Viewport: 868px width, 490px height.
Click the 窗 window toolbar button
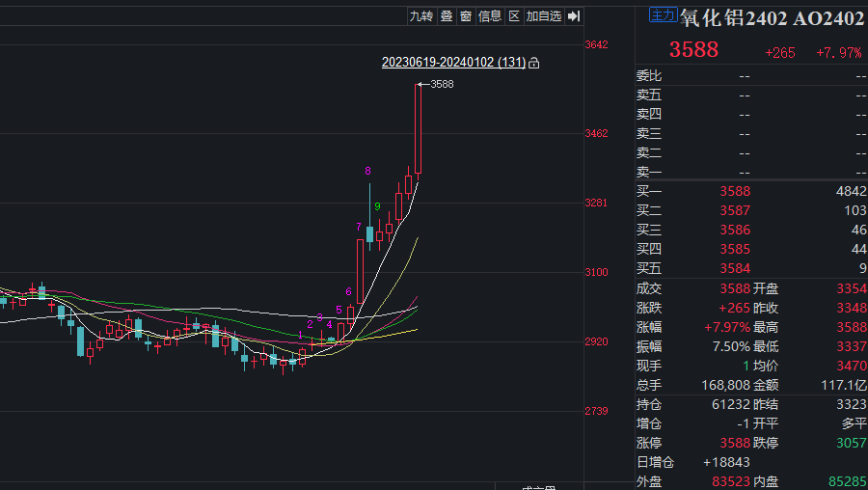[466, 16]
